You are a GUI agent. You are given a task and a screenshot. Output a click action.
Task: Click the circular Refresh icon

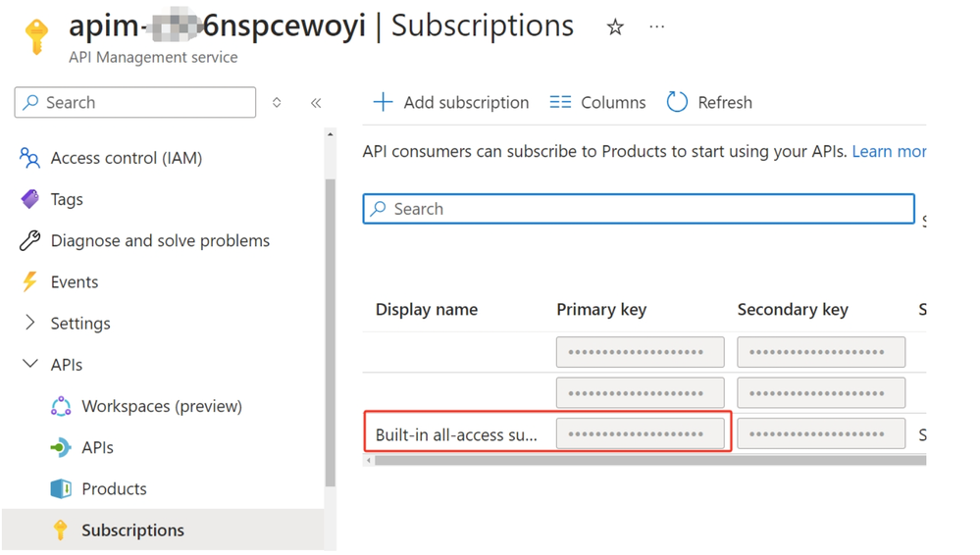pyautogui.click(x=677, y=102)
